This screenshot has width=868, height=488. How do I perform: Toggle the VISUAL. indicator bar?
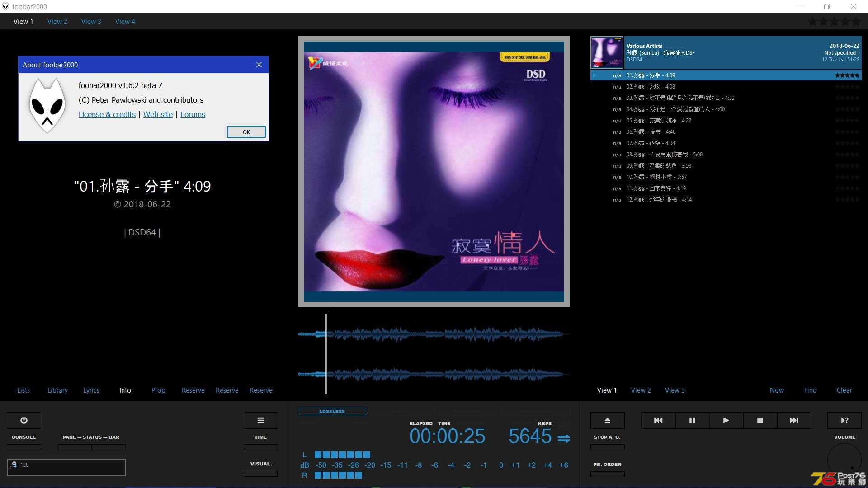tap(261, 474)
